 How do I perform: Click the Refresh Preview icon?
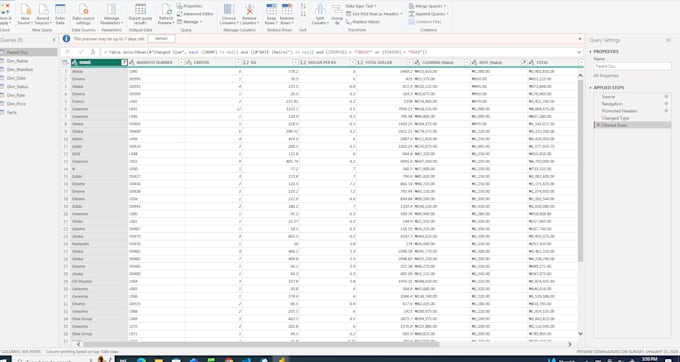[166, 10]
